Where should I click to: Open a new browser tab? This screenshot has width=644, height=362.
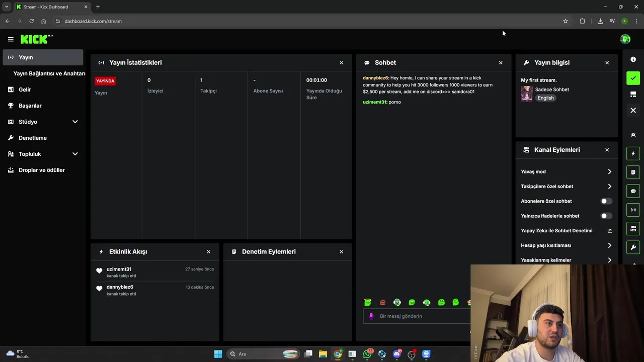point(98,7)
